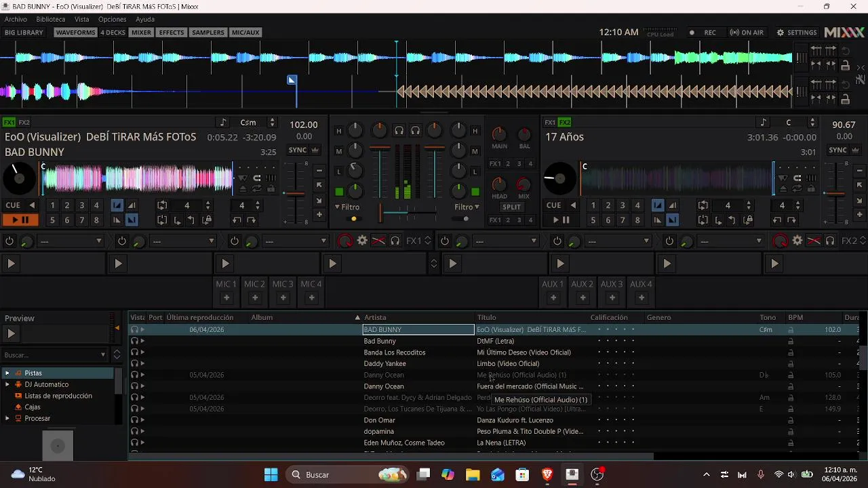This screenshot has height=488, width=868.
Task: Add auxiliary input under AUX 3
Action: 612,298
